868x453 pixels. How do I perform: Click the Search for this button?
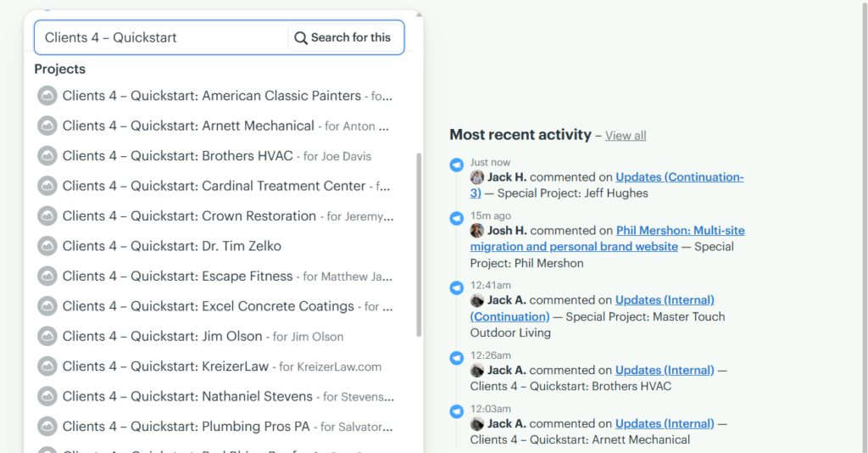(x=346, y=37)
